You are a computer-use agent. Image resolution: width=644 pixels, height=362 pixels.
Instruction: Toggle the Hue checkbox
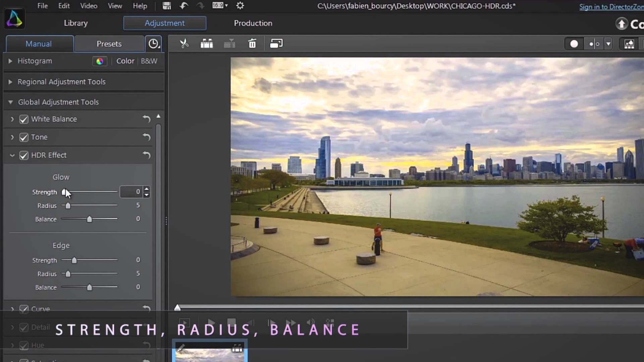point(24,345)
